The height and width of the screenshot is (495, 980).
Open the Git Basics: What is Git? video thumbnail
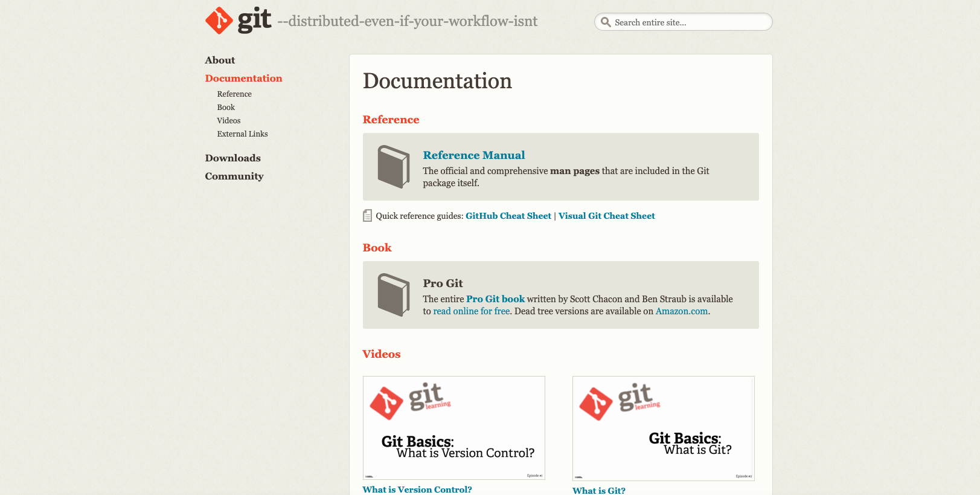664,429
